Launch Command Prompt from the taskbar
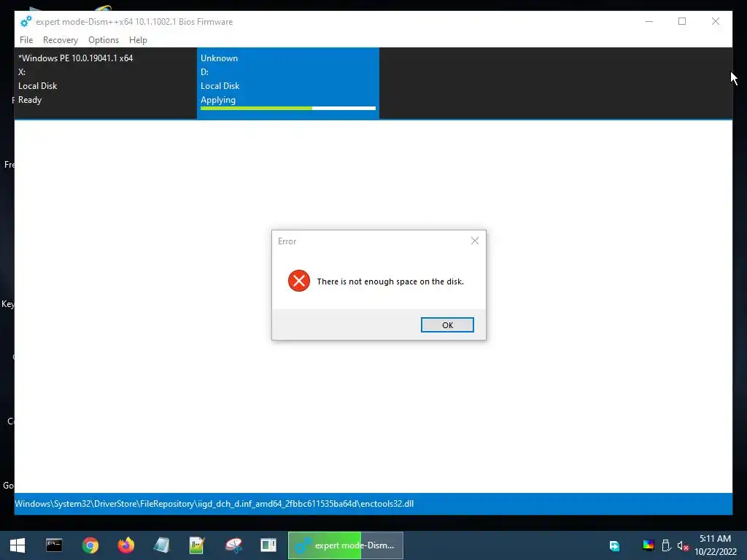The width and height of the screenshot is (747, 560). (x=54, y=545)
